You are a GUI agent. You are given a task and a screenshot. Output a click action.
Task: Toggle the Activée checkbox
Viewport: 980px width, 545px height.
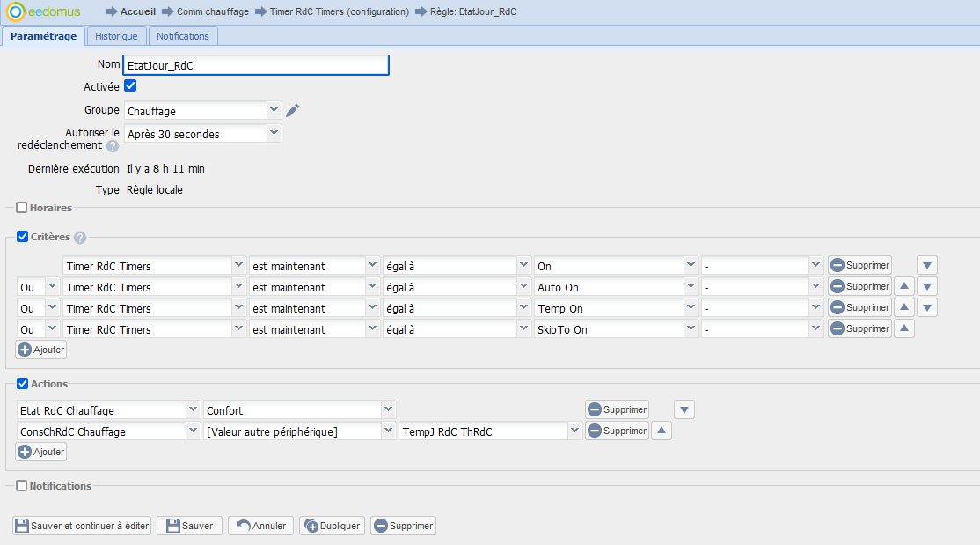(x=130, y=85)
